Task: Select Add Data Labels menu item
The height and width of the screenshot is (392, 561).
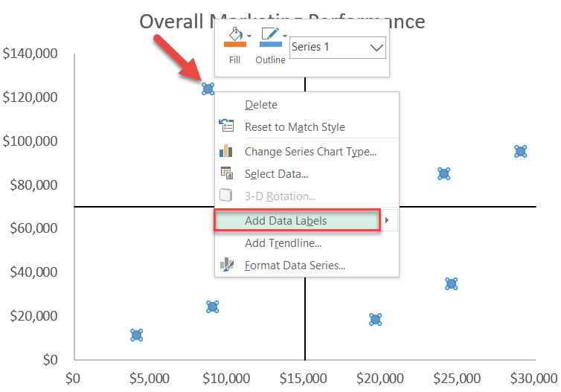Action: click(x=297, y=220)
